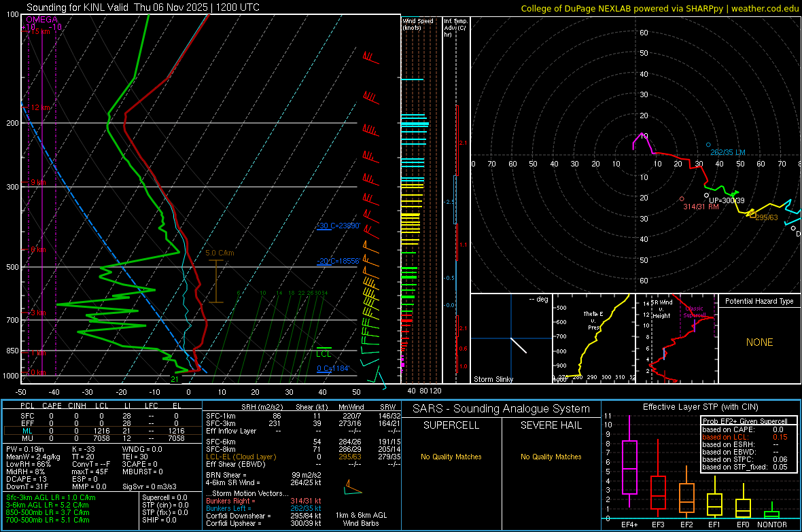This screenshot has width=802, height=532.
Task: Select the 'Potential Hazard Type' header
Action: [x=759, y=301]
